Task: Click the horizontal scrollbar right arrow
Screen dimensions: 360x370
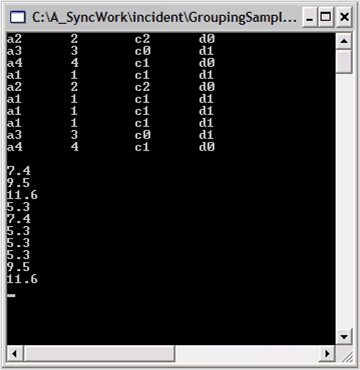Action: tap(327, 353)
